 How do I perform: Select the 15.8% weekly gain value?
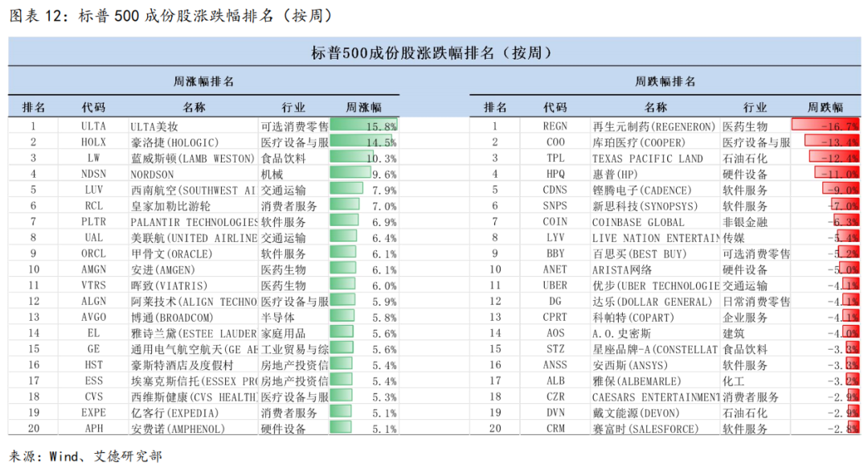382,126
